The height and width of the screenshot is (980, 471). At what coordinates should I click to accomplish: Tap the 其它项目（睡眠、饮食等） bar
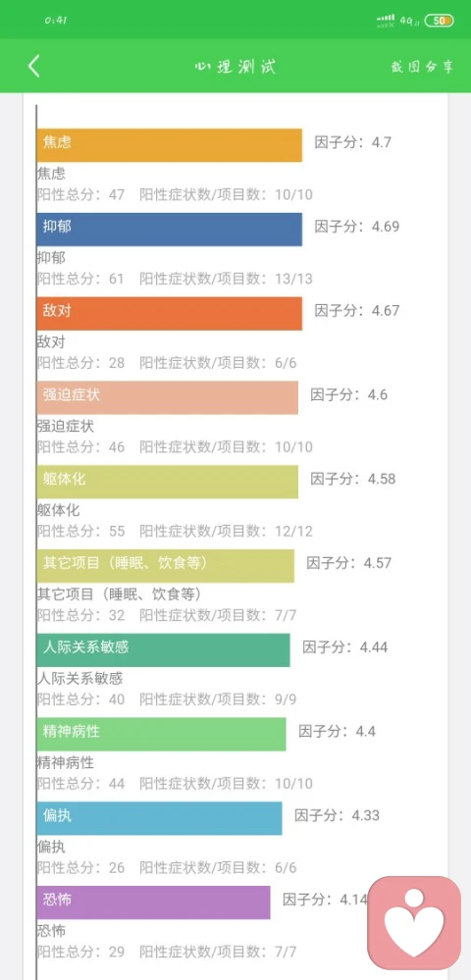165,566
